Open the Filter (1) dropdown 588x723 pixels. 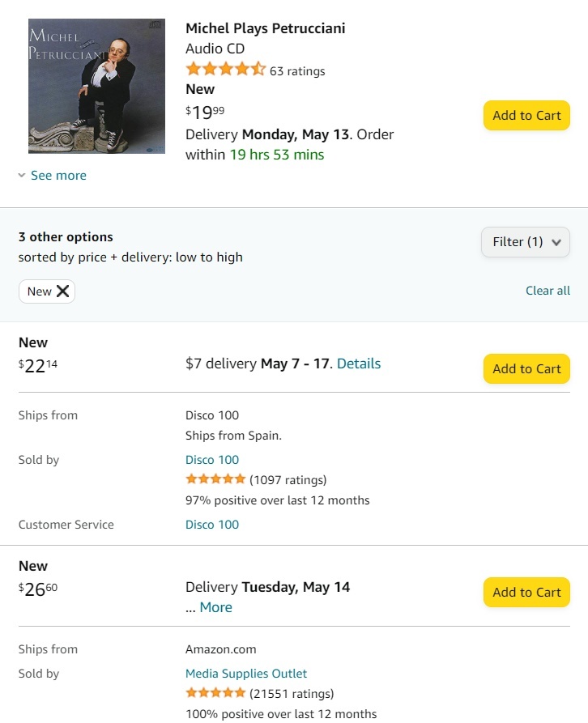(x=526, y=242)
